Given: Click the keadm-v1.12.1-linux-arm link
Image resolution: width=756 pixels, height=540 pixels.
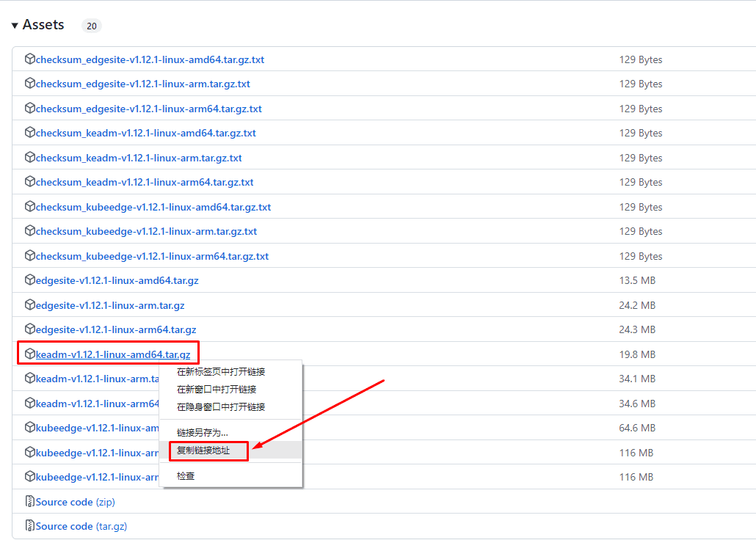Looking at the screenshot, I should pos(98,379).
